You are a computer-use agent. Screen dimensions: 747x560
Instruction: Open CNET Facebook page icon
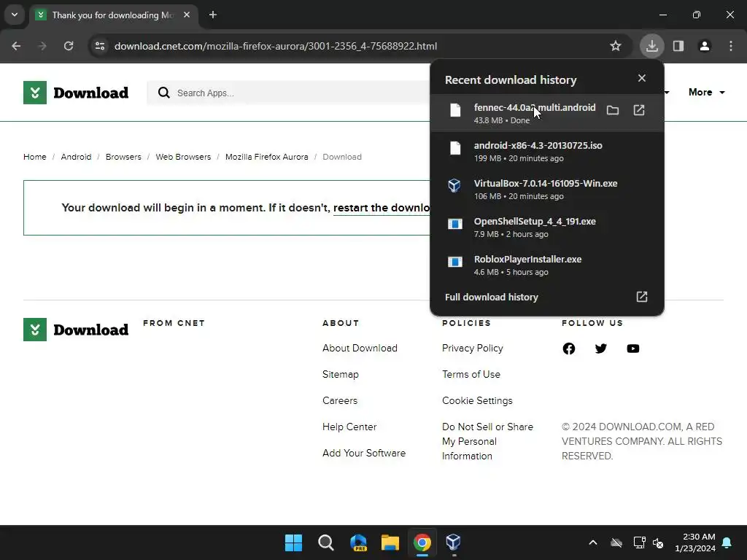click(569, 349)
